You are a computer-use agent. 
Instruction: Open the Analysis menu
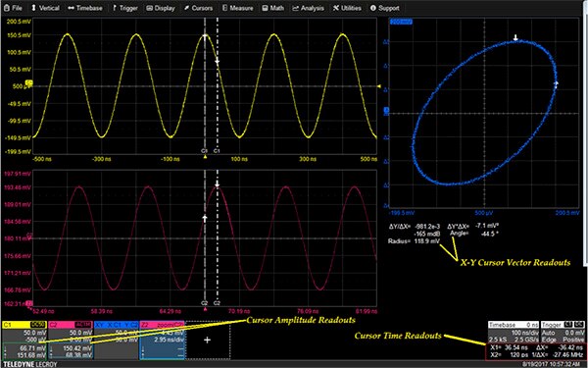pos(308,8)
